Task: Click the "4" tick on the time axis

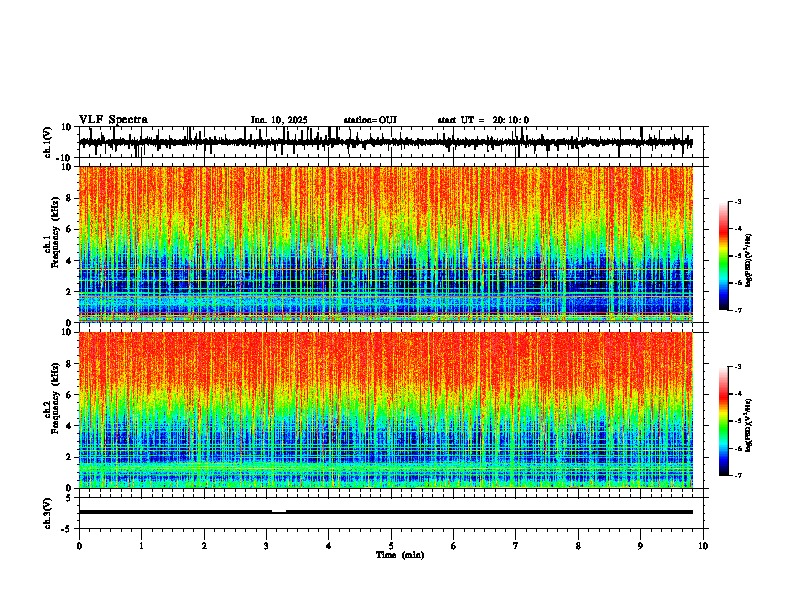Action: 329,546
